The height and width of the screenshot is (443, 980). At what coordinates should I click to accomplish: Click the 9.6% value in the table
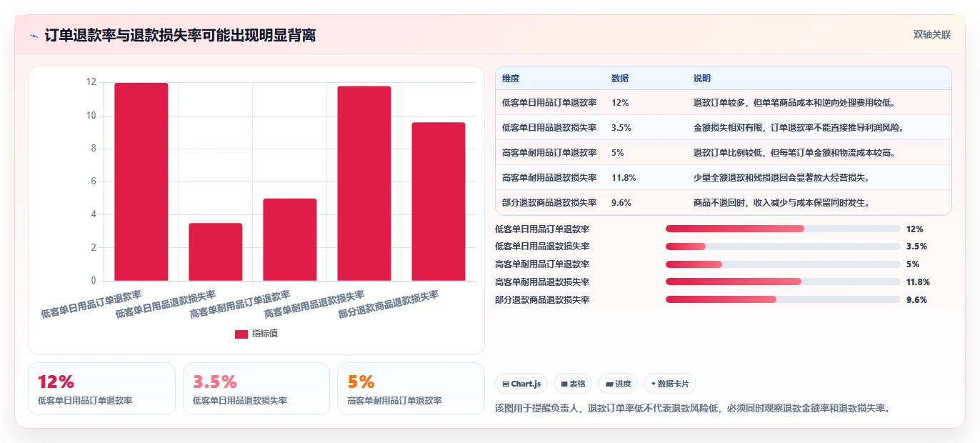click(x=621, y=203)
